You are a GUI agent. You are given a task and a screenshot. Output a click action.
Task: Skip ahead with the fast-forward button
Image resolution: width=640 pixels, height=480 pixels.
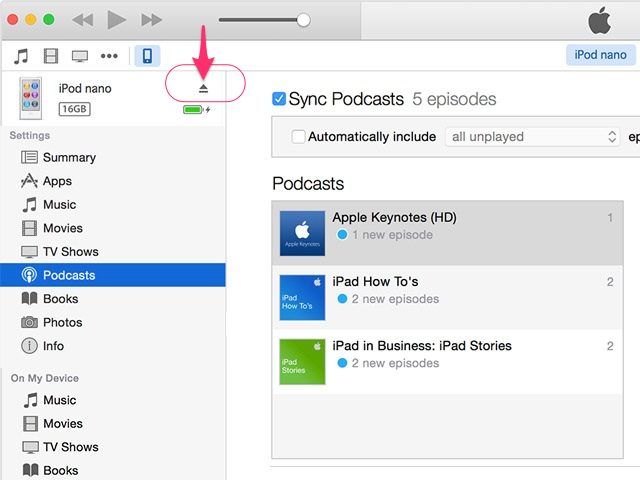tap(151, 20)
